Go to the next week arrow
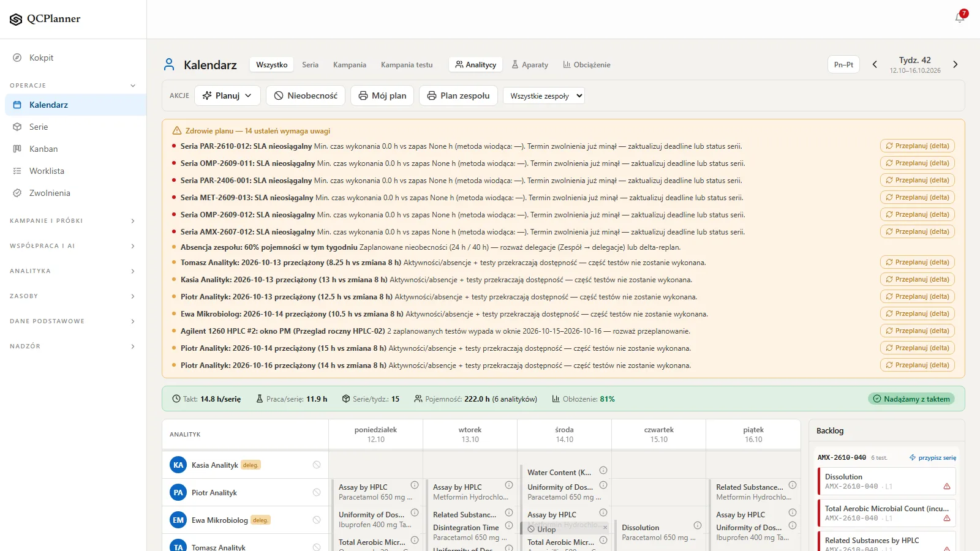This screenshot has height=551, width=980. pyautogui.click(x=956, y=64)
